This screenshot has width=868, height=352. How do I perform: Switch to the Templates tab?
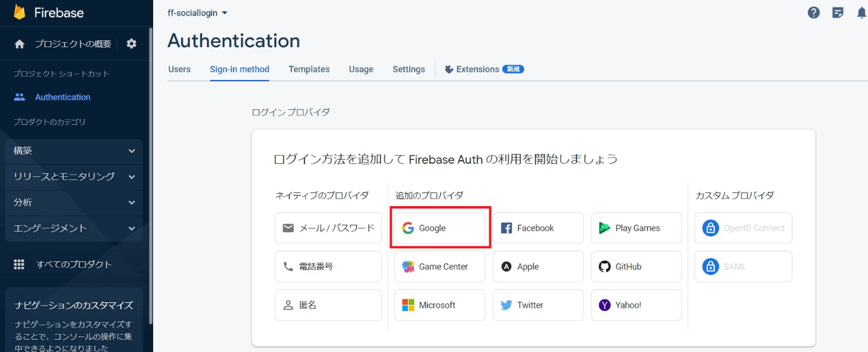tap(309, 70)
